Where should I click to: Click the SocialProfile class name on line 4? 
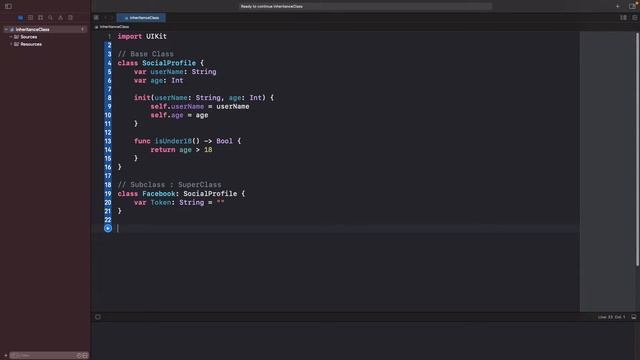click(169, 63)
